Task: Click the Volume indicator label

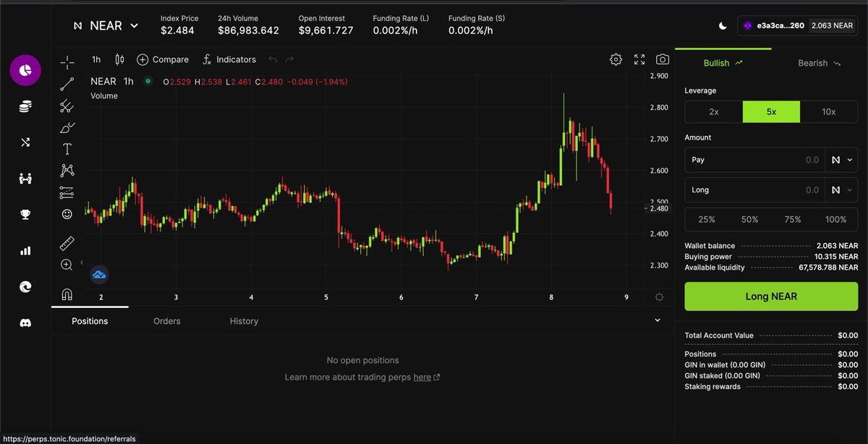Action: tap(104, 95)
